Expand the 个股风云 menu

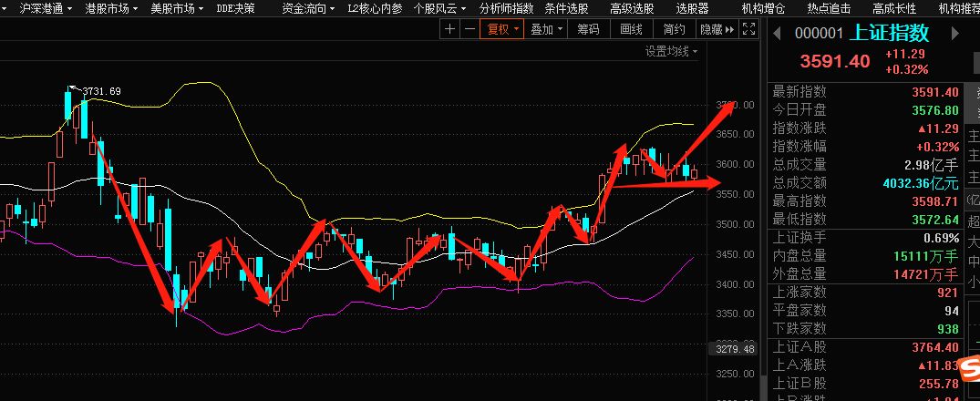point(440,8)
